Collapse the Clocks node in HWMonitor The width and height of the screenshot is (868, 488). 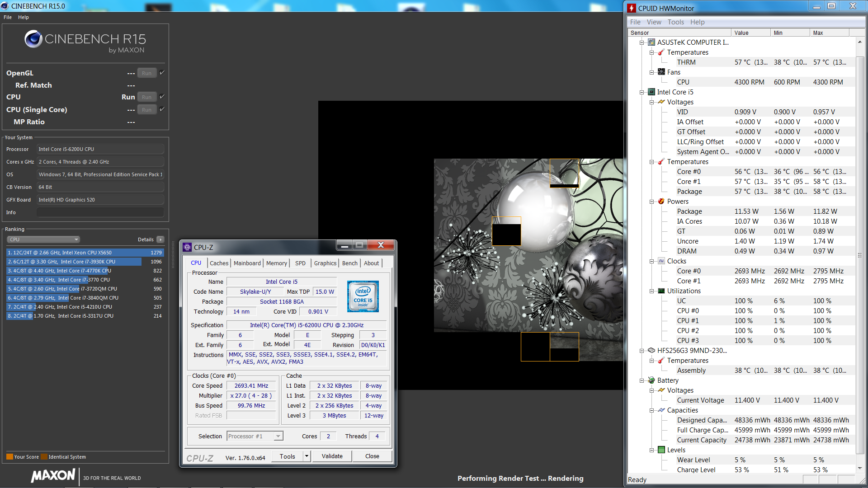click(x=651, y=261)
